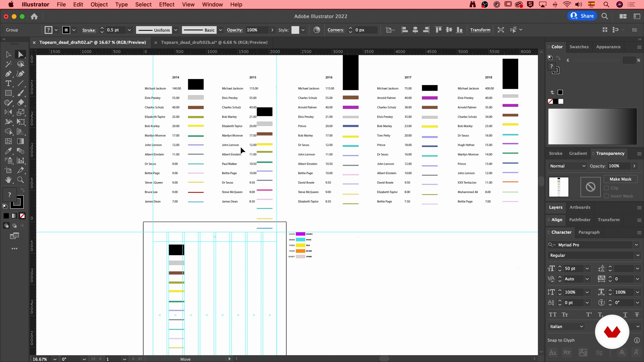Open the Regular font style dropdown
Screen dimensions: 644x362
(x=638, y=255)
